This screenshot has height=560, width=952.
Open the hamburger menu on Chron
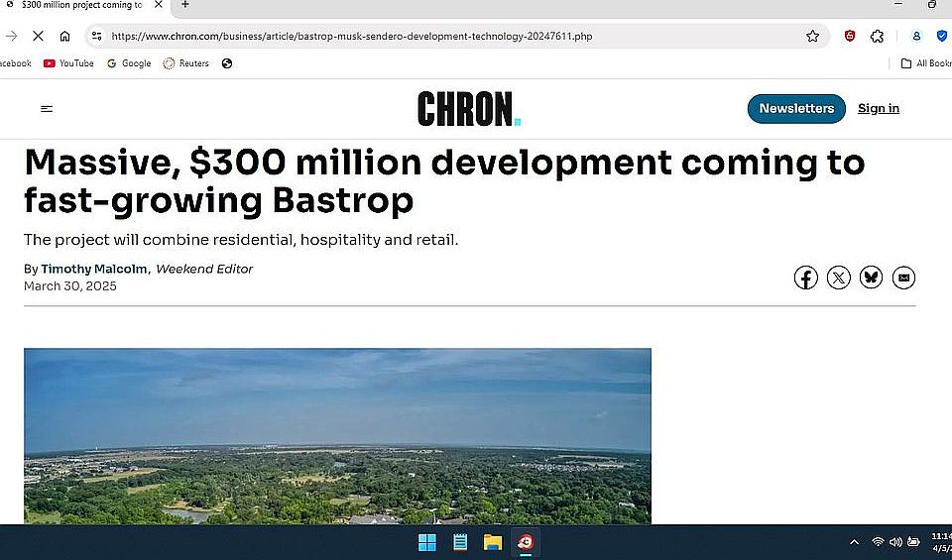pyautogui.click(x=47, y=109)
